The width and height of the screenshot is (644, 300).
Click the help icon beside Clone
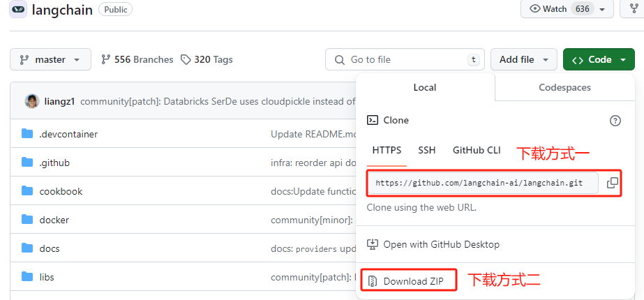click(x=615, y=121)
